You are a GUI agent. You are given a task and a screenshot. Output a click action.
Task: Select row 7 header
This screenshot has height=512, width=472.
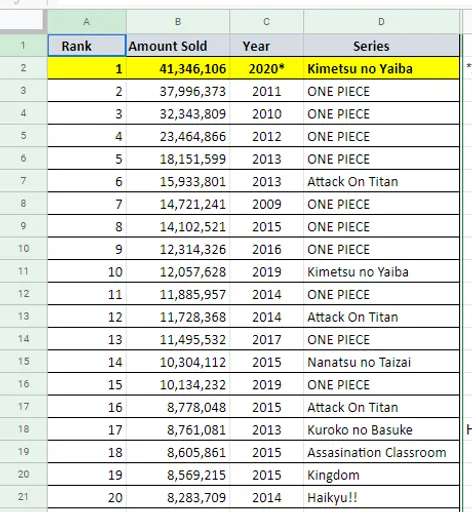point(23,181)
